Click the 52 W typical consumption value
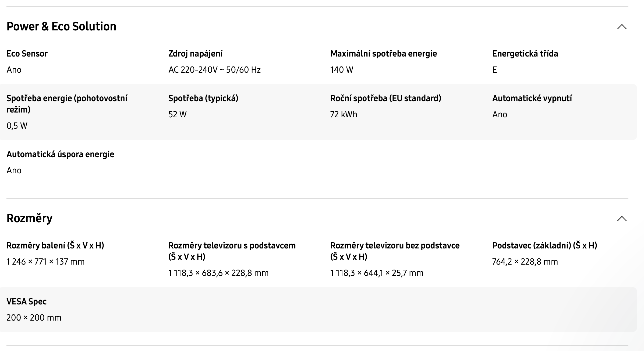644x351 pixels. pyautogui.click(x=177, y=114)
